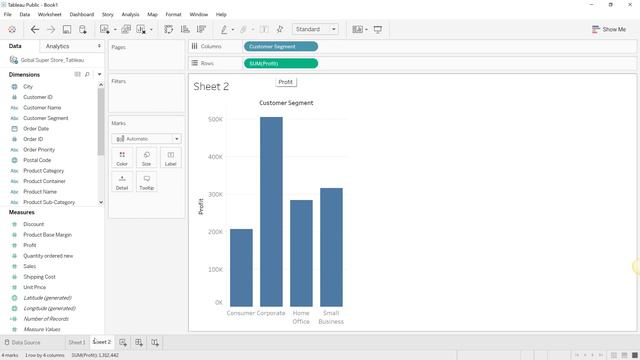Open the Size mark card
The width and height of the screenshot is (640, 360).
pyautogui.click(x=147, y=158)
